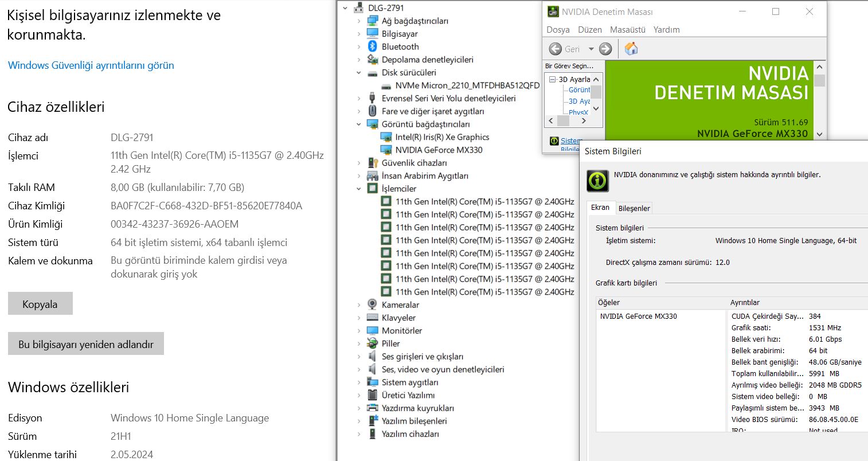Click the Ses girişleri ve çıkışları speaker icon
This screenshot has height=461, width=868.
(373, 356)
